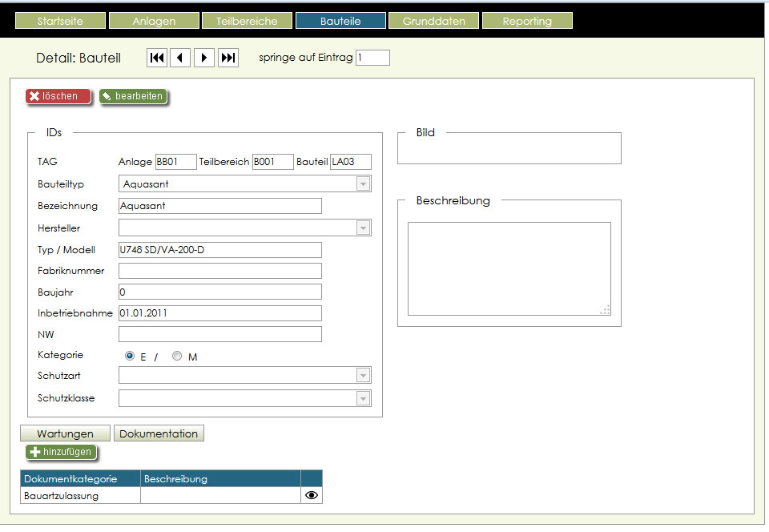Screen dimensions: 769x532
Task: Select Kategorie radio option M
Action: [x=177, y=357]
